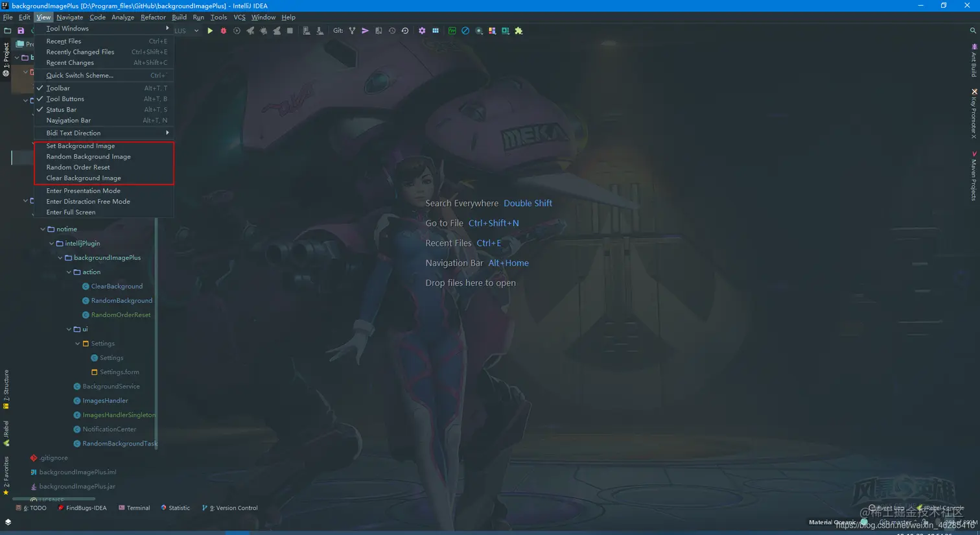Toggle the Toolbar checked menu item
Viewport: 980px width, 535px height.
[x=104, y=88]
